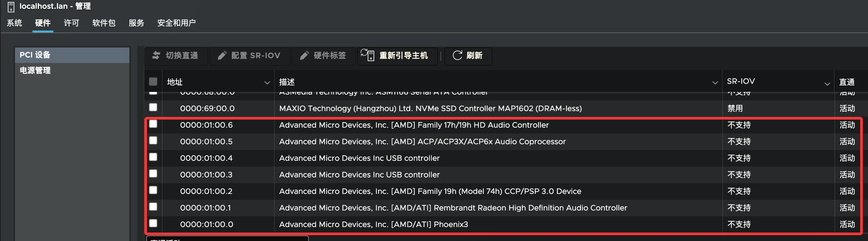Switch to the 系统 tab
The image size is (868, 241).
[x=14, y=23]
